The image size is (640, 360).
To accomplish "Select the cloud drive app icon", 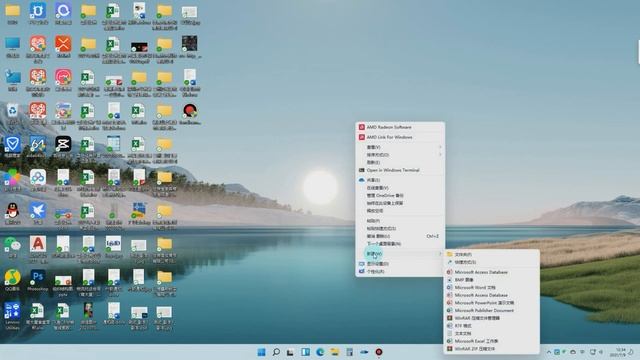I will click(38, 180).
